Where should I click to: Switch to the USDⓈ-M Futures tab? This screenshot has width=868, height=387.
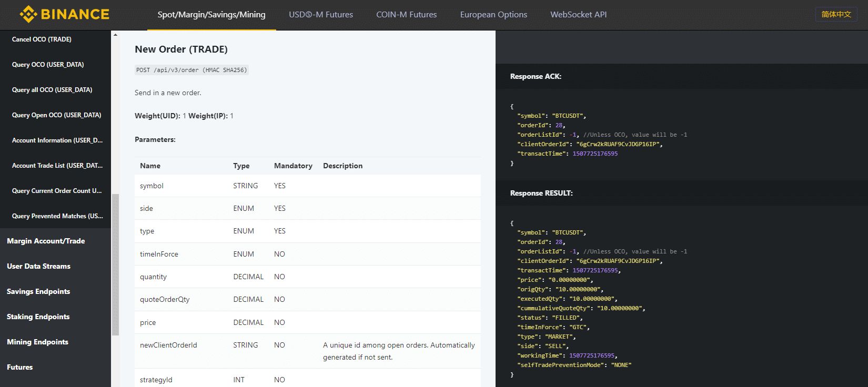[321, 15]
